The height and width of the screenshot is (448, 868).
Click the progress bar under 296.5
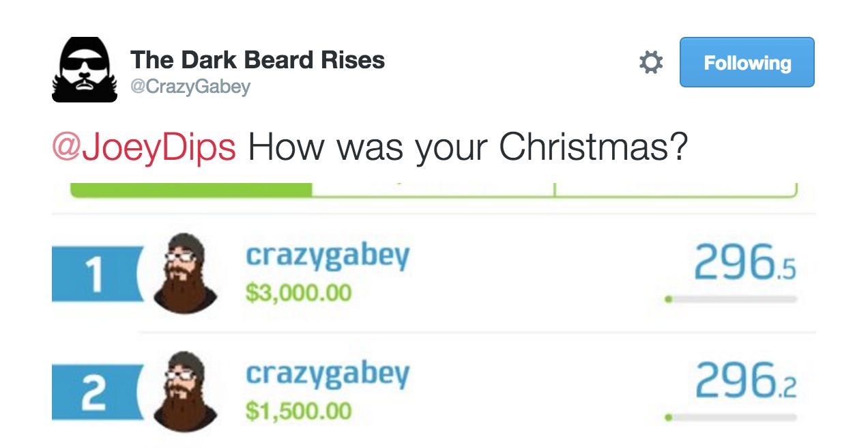731,298
